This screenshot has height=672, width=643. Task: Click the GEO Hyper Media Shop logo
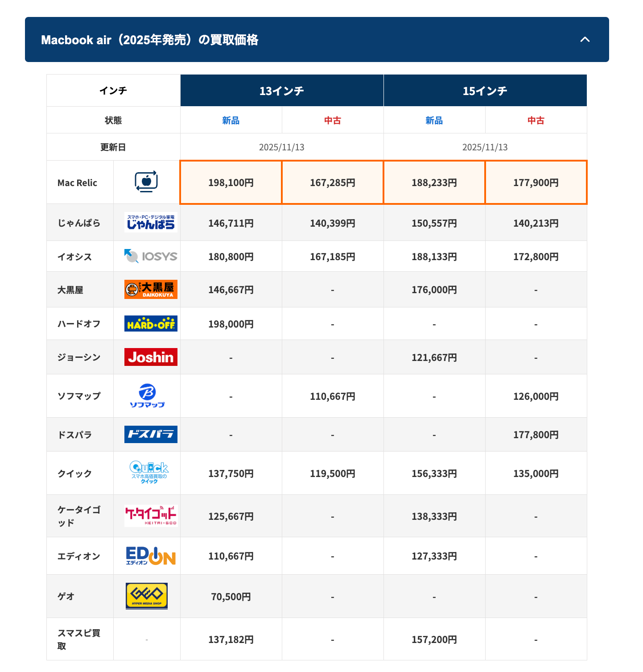[x=147, y=596]
